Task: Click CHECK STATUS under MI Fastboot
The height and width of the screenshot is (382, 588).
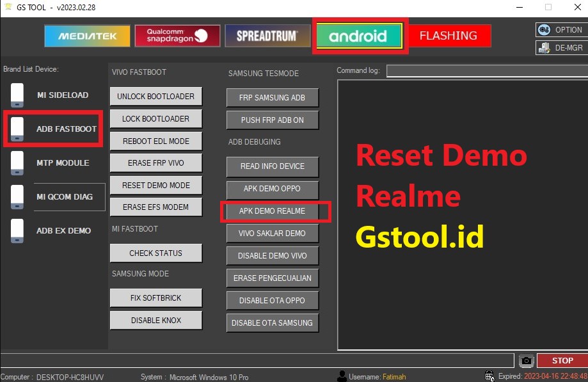Action: click(156, 253)
